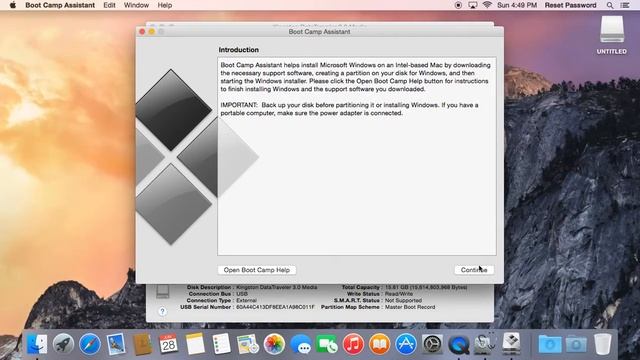Open the AirPlay display menu icon
The height and width of the screenshot is (360, 640).
point(473,5)
